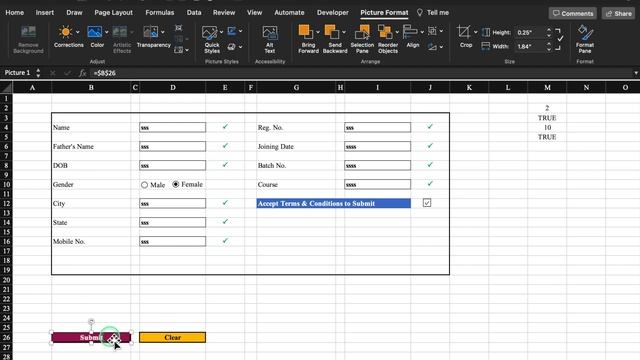The image size is (640, 360).
Task: Open the Page Layout tab
Action: [x=113, y=13]
